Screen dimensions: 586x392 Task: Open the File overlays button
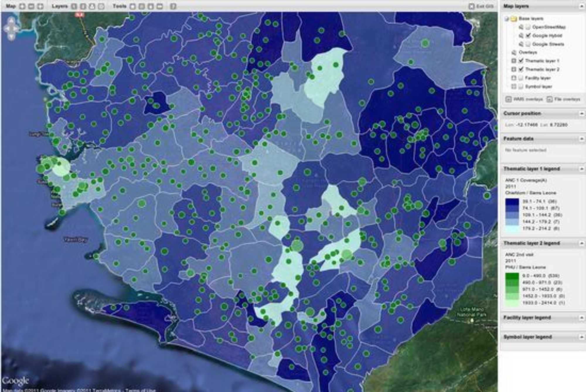(x=563, y=100)
